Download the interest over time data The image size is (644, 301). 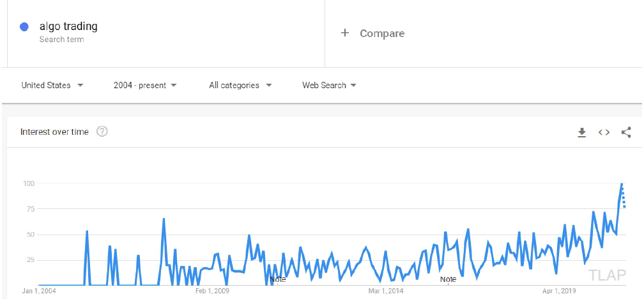[581, 132]
